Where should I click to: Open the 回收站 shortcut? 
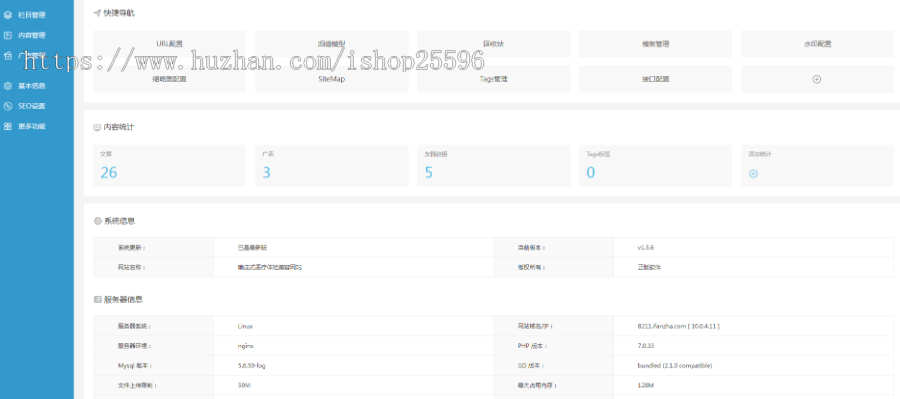[x=494, y=44]
